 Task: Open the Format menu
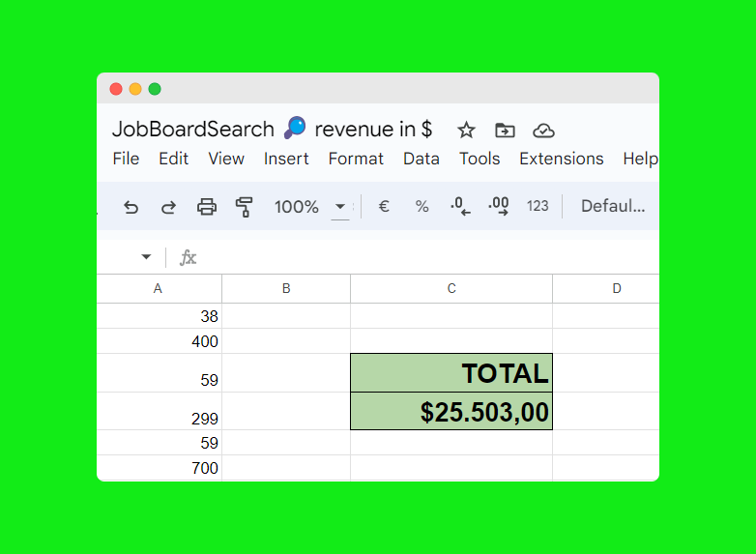(x=356, y=159)
